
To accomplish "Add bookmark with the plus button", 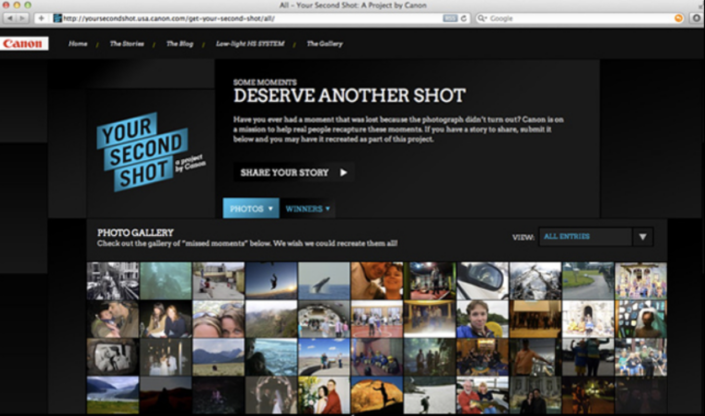I will pyautogui.click(x=41, y=18).
